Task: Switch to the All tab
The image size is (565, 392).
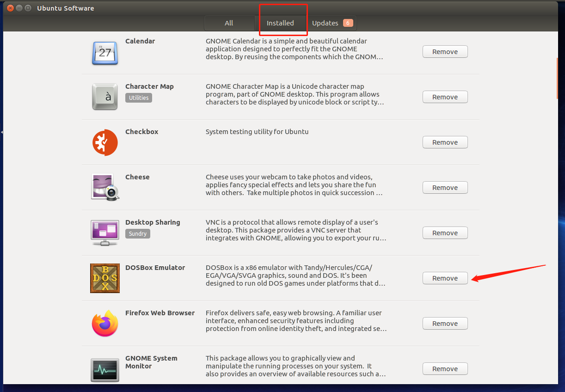Action: pos(229,23)
